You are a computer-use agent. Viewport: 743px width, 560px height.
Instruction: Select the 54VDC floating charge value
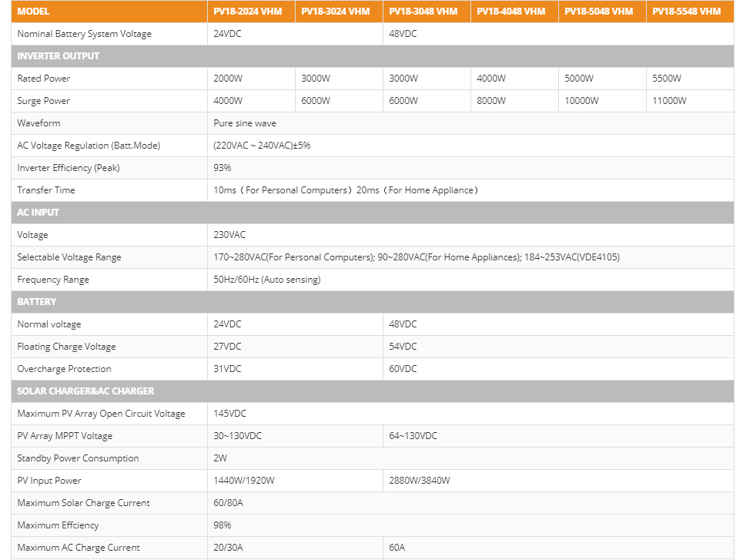[x=403, y=346]
